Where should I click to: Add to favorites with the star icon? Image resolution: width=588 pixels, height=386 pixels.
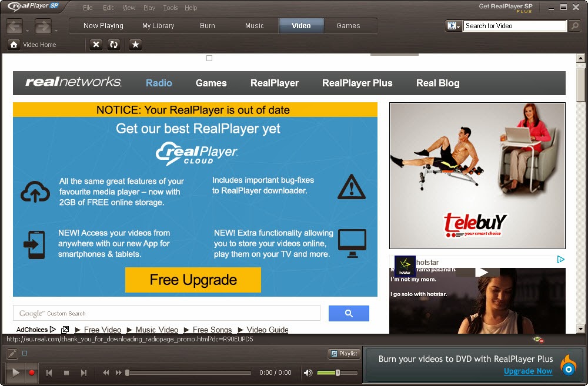[135, 45]
